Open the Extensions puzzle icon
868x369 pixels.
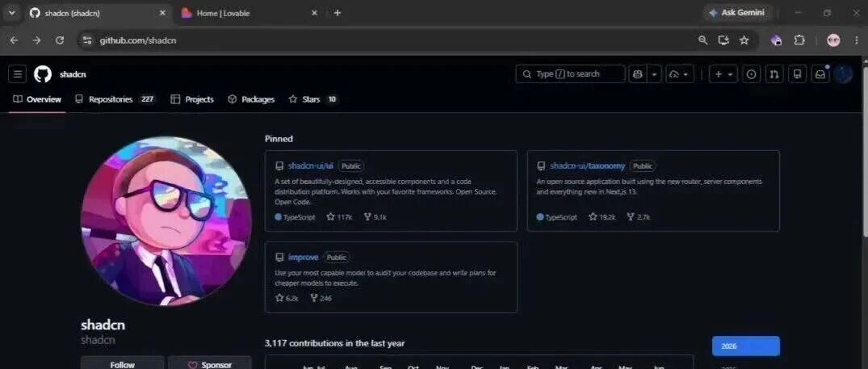click(799, 40)
